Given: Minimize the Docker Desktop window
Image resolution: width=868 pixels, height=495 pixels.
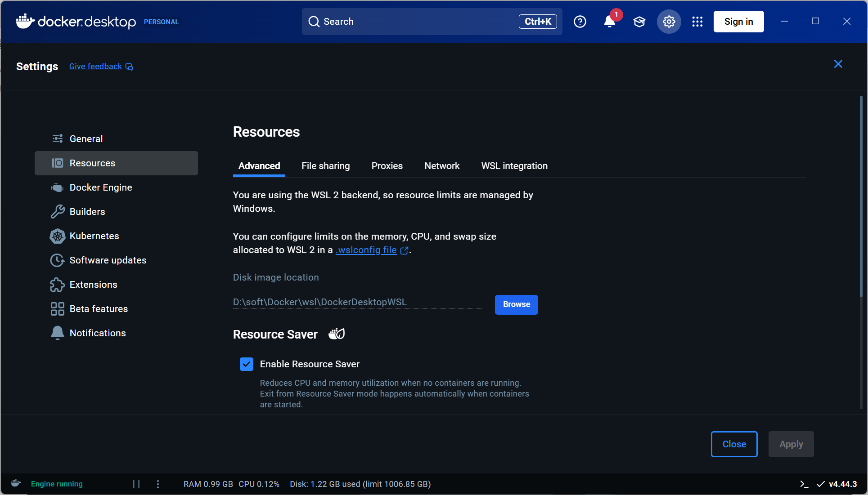Looking at the screenshot, I should pos(784,21).
